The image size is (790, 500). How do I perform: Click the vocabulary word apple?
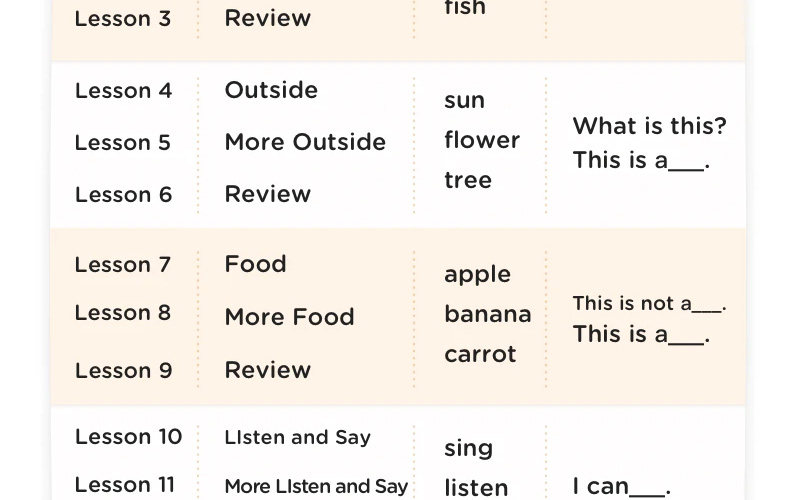pos(477,275)
